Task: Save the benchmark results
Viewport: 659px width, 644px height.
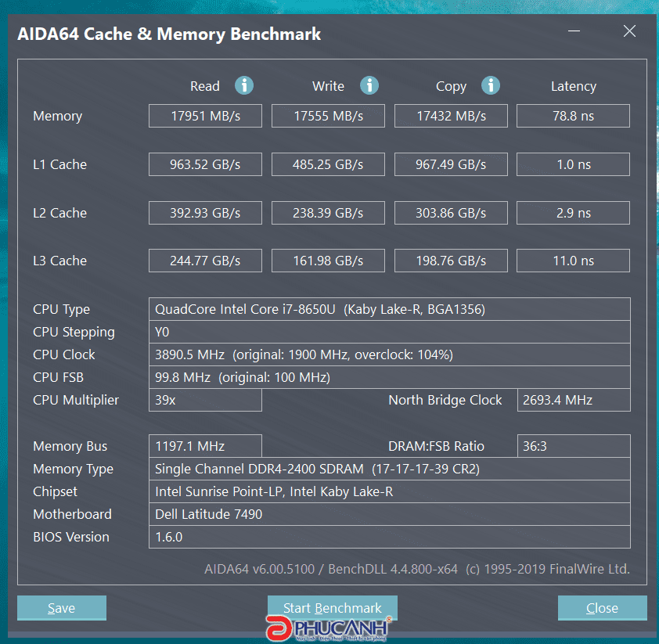Action: point(62,607)
